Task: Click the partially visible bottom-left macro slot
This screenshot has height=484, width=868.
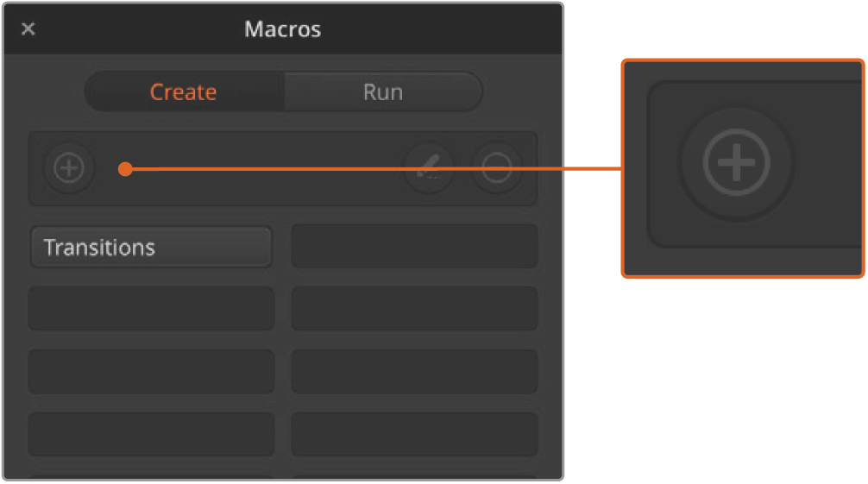Action: 151,475
